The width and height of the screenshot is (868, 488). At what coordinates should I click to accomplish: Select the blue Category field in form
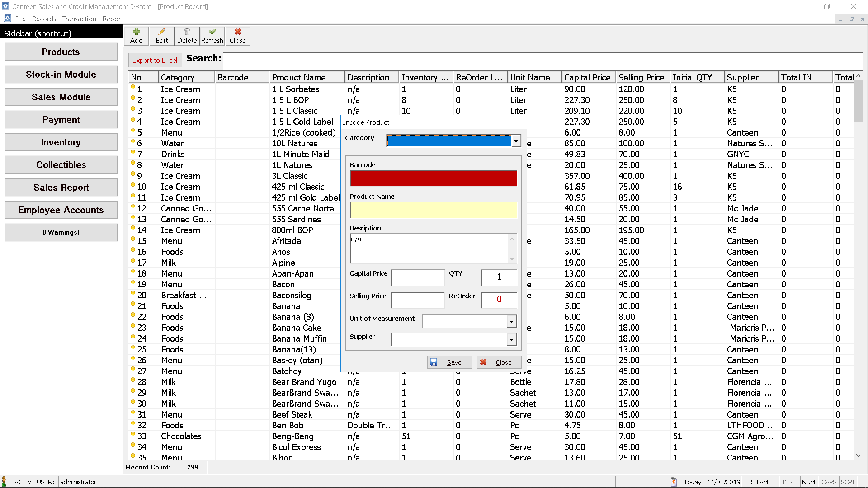tap(451, 141)
